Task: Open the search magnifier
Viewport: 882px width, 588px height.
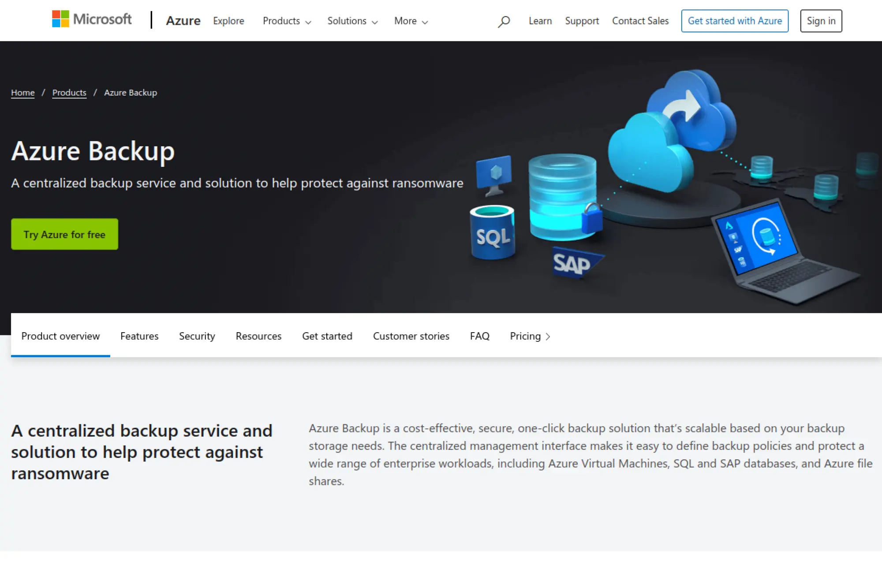Action: pos(503,21)
